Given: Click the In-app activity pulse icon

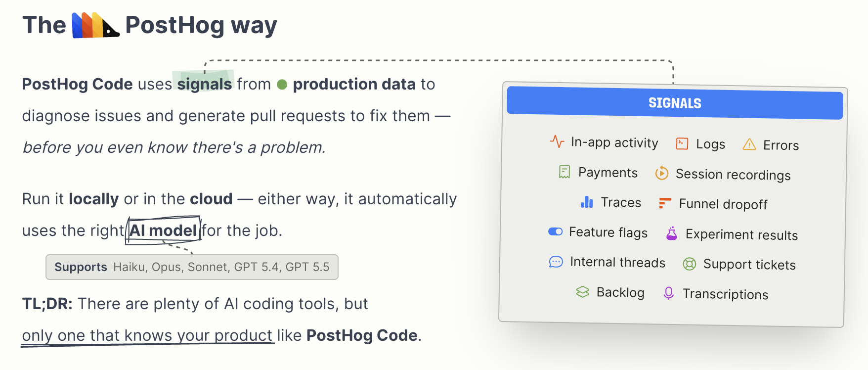Looking at the screenshot, I should click(x=557, y=141).
